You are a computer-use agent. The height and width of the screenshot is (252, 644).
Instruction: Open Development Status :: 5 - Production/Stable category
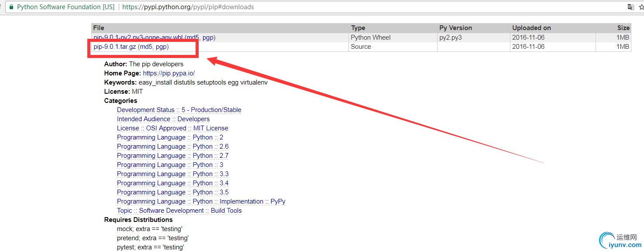[x=179, y=110]
